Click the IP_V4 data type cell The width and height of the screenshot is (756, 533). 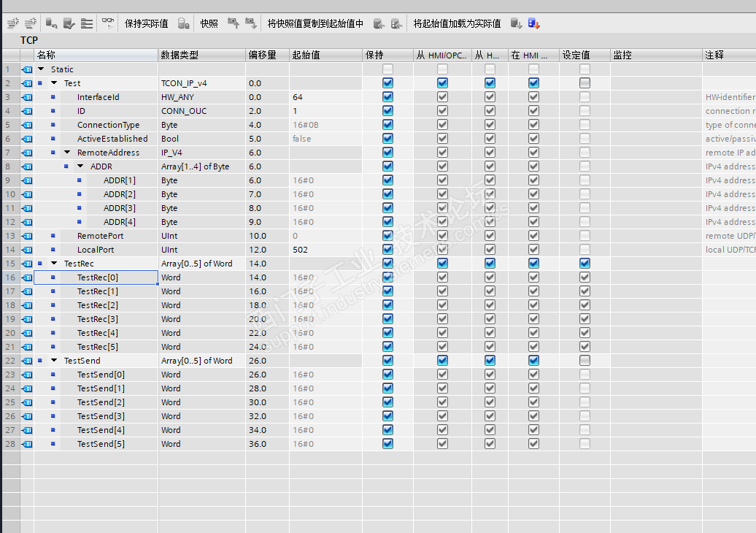(202, 153)
